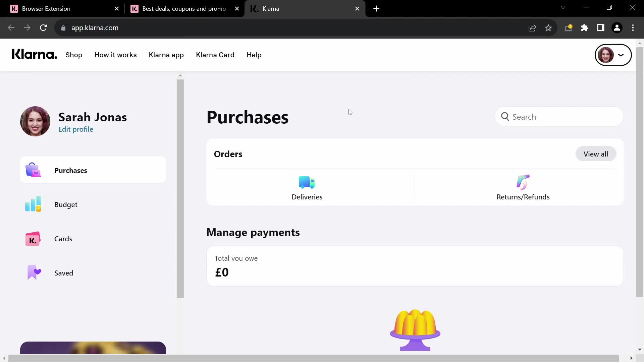
Task: Reload the page with the refresh icon
Action: tap(43, 28)
